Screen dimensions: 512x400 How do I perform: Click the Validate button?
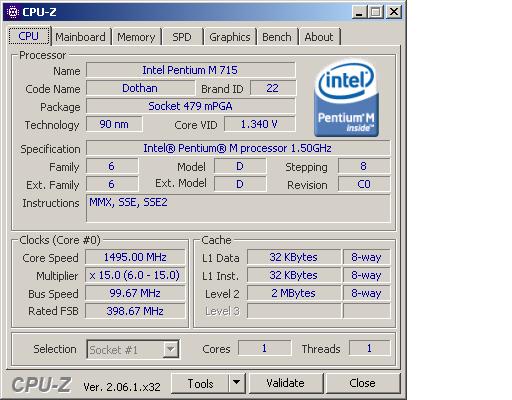click(x=286, y=383)
